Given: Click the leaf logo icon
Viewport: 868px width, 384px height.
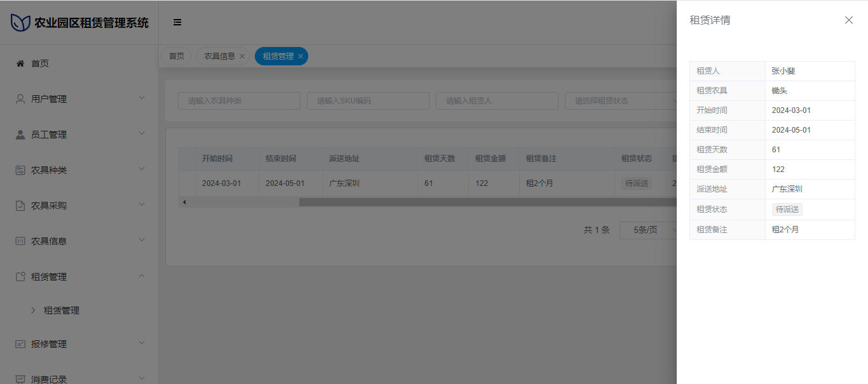Looking at the screenshot, I should coord(20,23).
